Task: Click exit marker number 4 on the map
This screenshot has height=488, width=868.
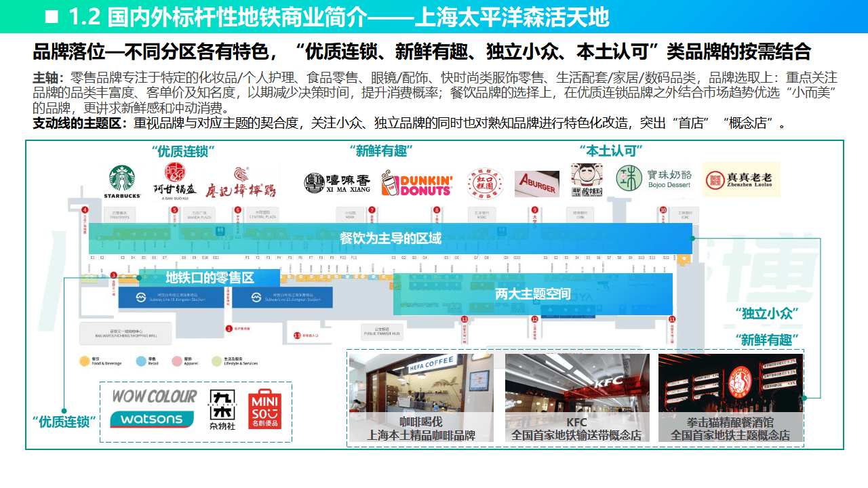Action: [85, 209]
